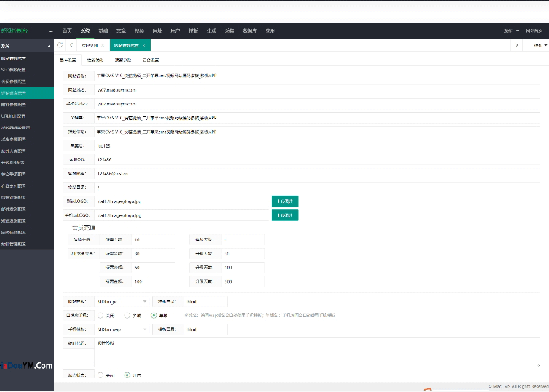
Task: Close the active green page tab with its X
Action: (144, 46)
